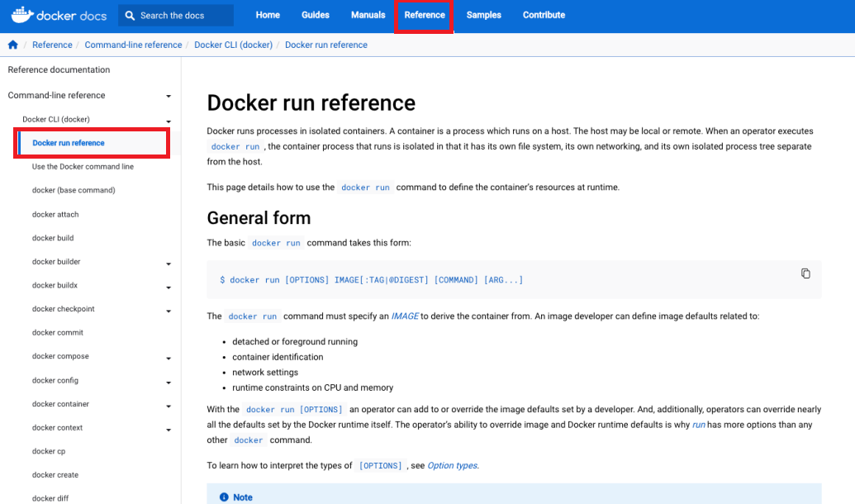Open the Guides nav tab

(316, 15)
